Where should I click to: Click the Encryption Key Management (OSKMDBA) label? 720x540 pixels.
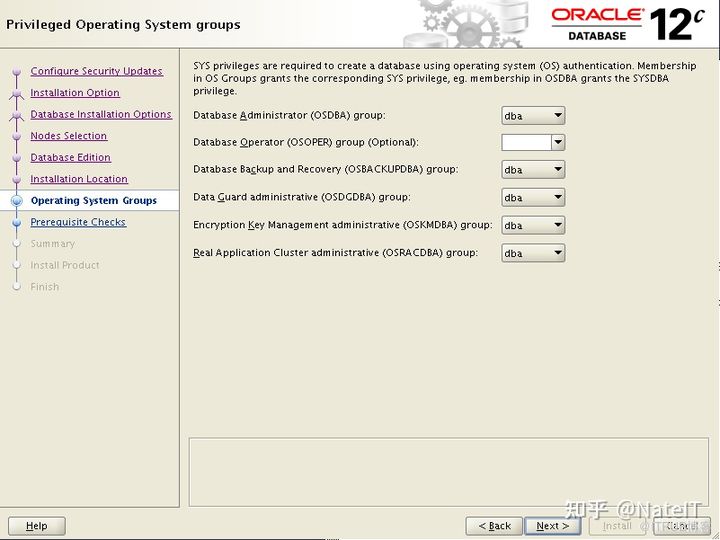point(343,225)
